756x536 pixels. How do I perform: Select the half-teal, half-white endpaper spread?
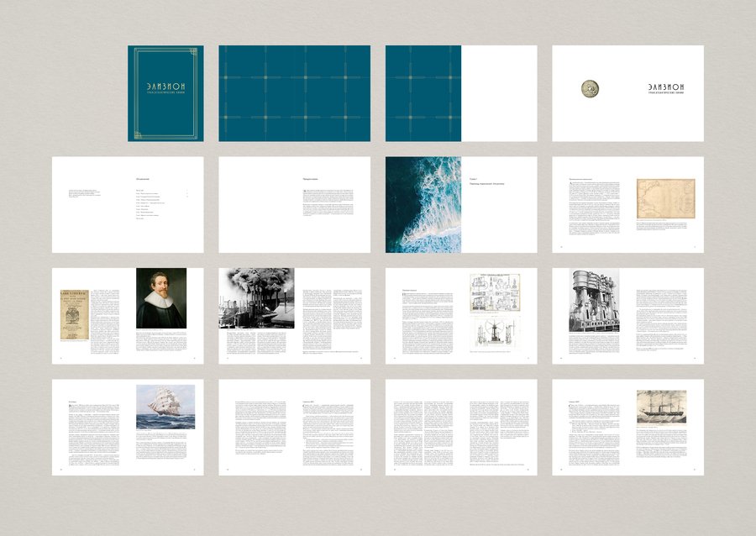click(461, 93)
